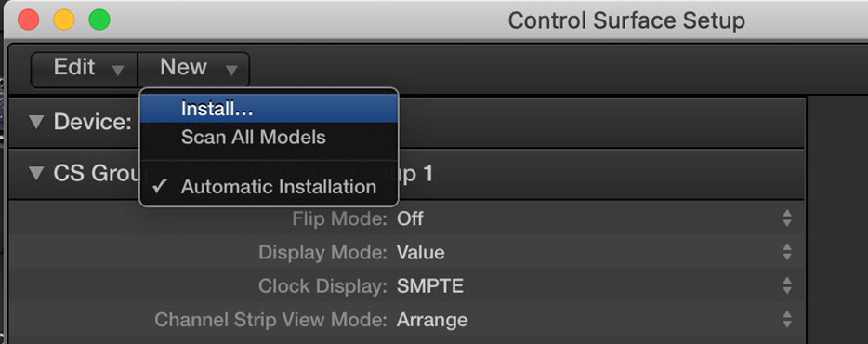Screen dimensions: 868x344
Task: Collapse the Device section triangle
Action: [x=36, y=122]
